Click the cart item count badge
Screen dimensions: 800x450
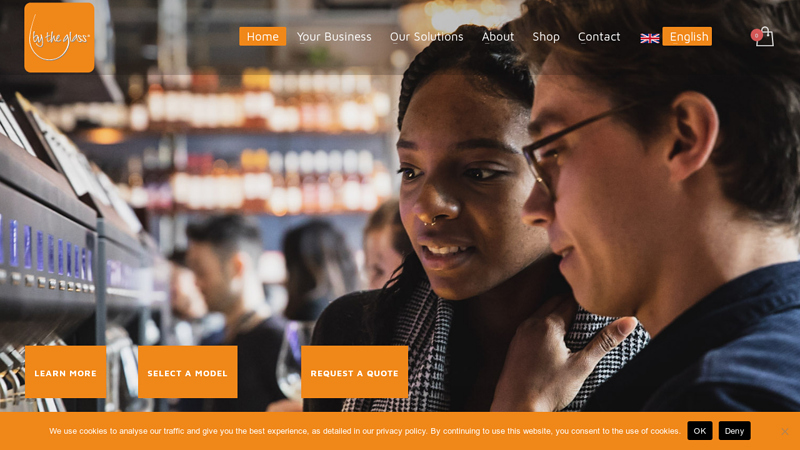coord(756,35)
